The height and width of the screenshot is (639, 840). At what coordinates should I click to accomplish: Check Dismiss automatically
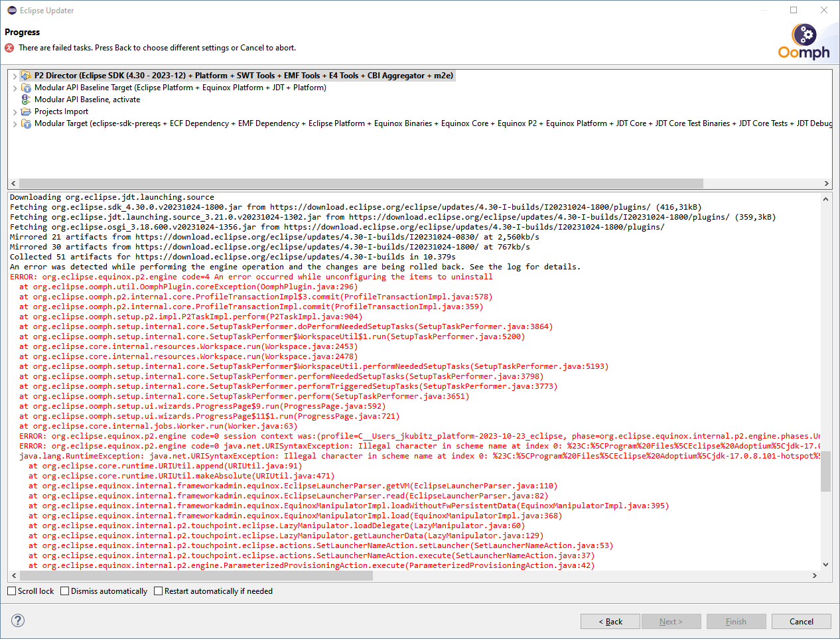[x=64, y=591]
